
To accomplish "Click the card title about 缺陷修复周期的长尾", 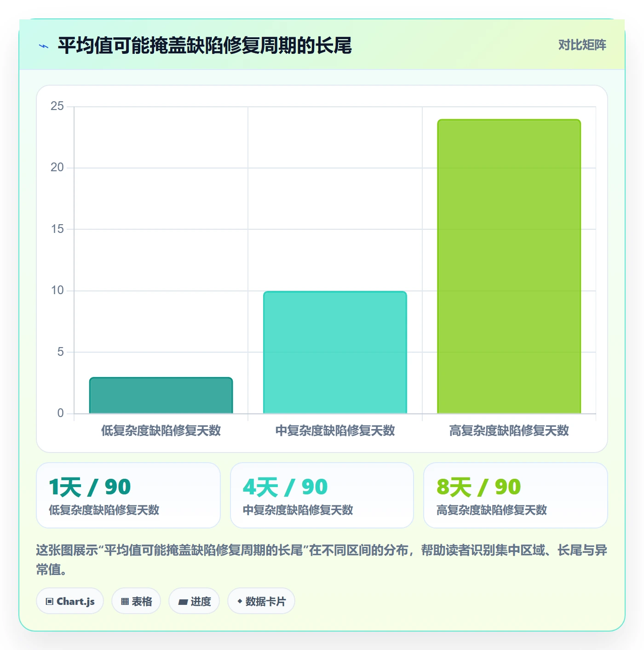I will pyautogui.click(x=205, y=46).
